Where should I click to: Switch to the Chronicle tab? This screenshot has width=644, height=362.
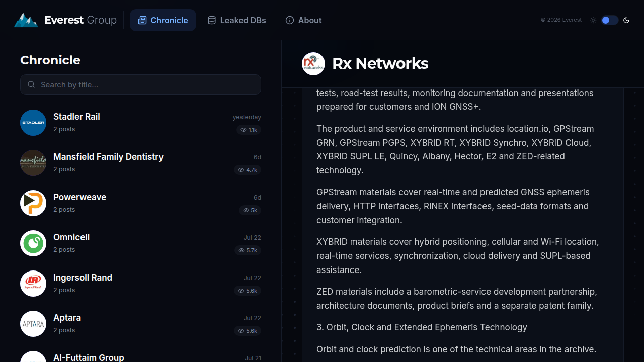pos(163,20)
